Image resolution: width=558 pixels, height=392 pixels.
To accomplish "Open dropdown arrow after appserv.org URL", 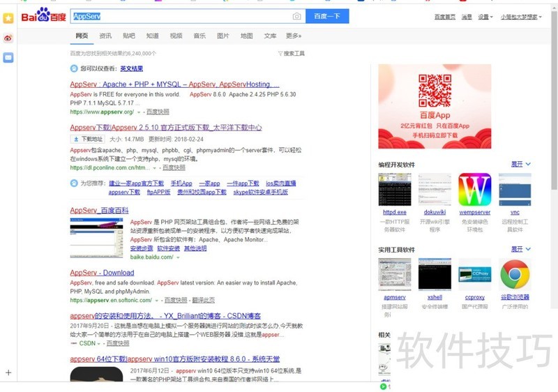I will pyautogui.click(x=139, y=112).
